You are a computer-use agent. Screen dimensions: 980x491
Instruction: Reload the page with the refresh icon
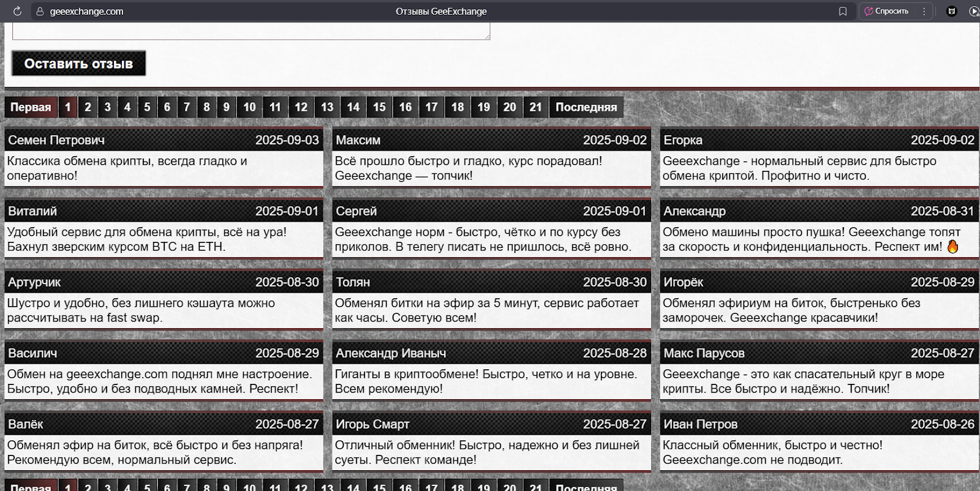[x=17, y=11]
